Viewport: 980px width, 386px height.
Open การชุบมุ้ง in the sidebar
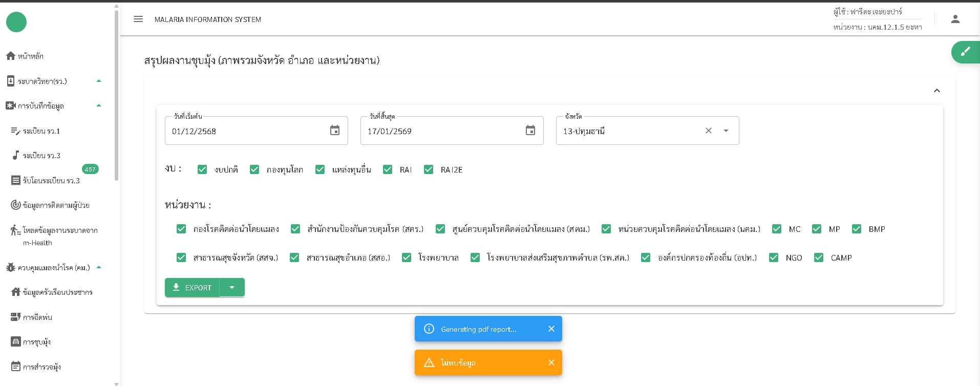point(36,342)
